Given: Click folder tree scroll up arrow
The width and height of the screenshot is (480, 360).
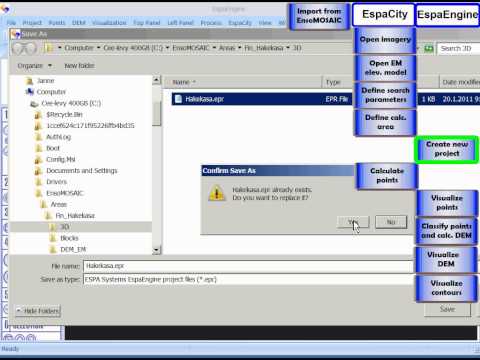Looking at the screenshot, I should 157,80.
